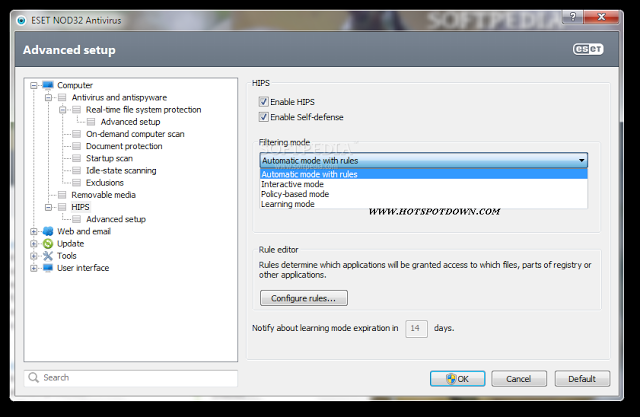The height and width of the screenshot is (417, 640).
Task: Select Document protection tree item
Action: tap(124, 146)
